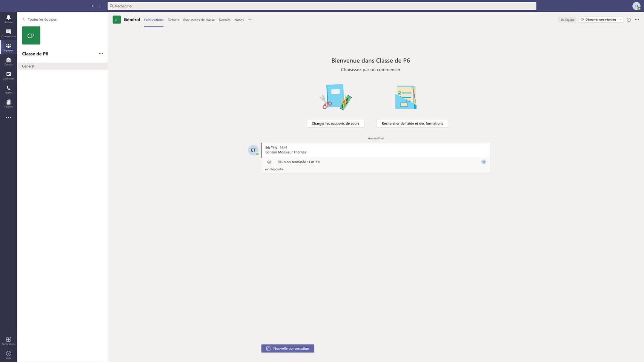Viewport: 644px width, 362px height.
Task: Open the Appels phone icon
Action: [8, 89]
